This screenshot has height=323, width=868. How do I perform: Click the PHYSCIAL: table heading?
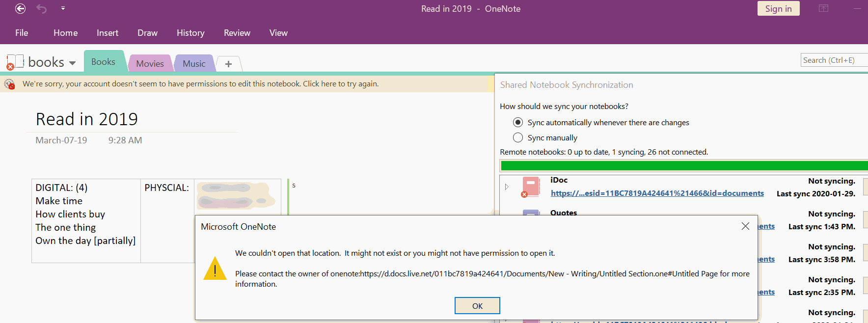(166, 188)
